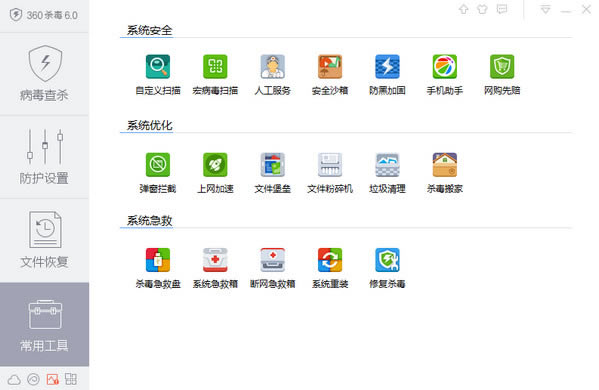599x390 pixels.
Task: Open the 文件堡垒 tool
Action: 272,165
